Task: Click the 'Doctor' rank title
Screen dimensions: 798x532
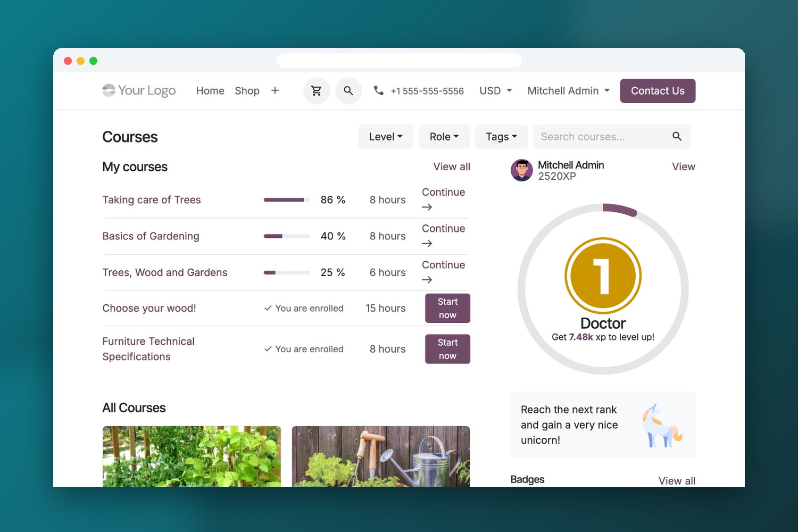Action: click(603, 323)
